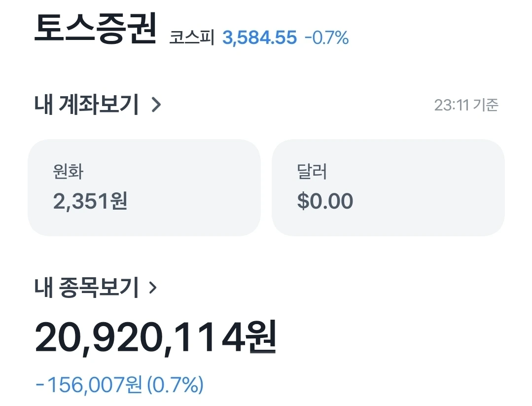The width and height of the screenshot is (532, 406).
Task: Tap the 코스피 index label
Action: 192,37
